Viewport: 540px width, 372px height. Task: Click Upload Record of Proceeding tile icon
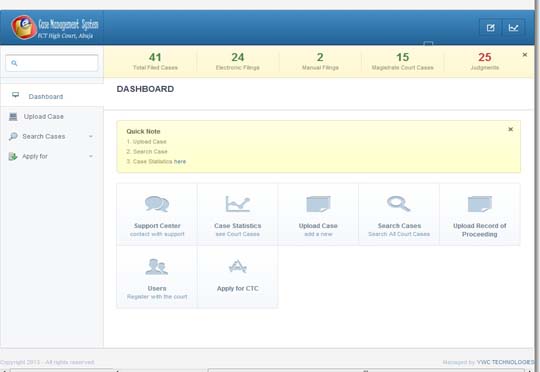480,204
